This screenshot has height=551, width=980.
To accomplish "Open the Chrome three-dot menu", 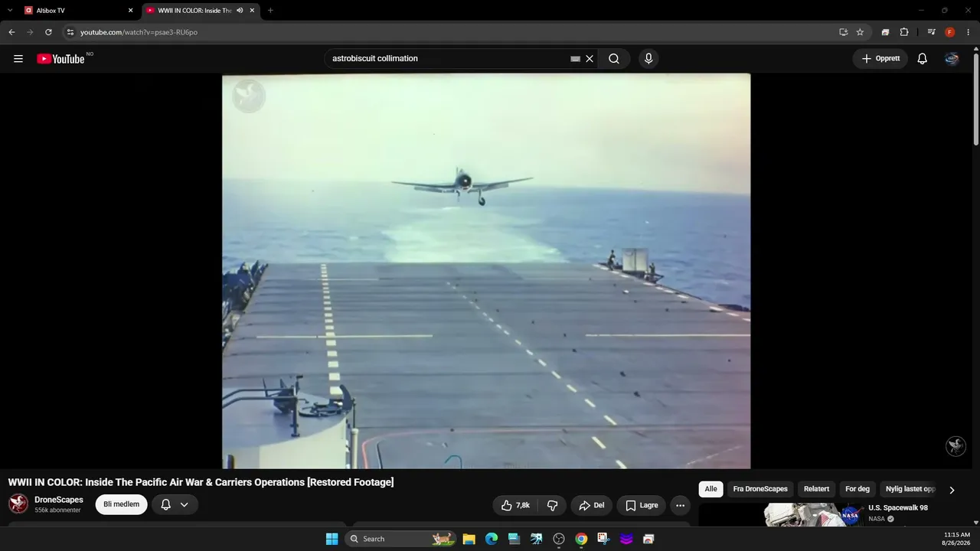I will 968,32.
